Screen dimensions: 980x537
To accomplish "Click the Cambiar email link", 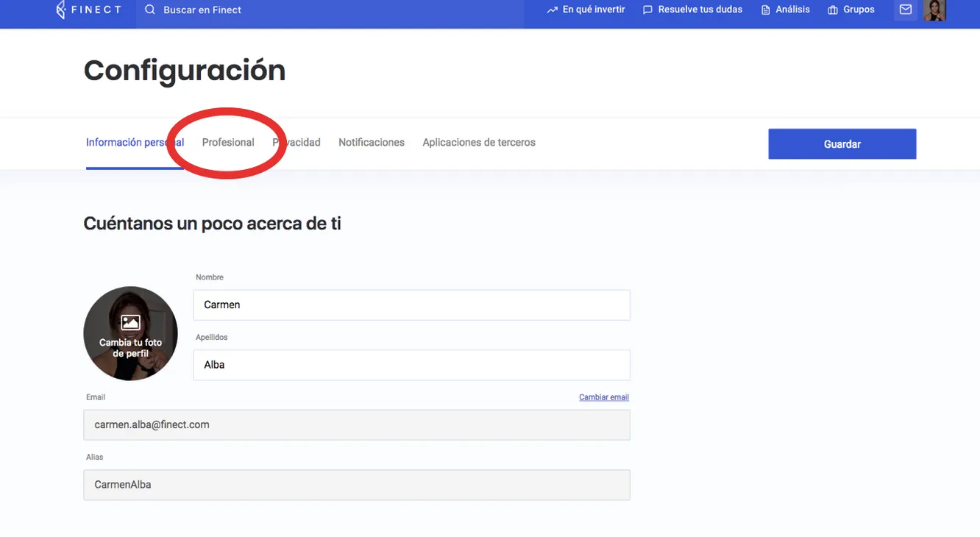I will pos(603,397).
